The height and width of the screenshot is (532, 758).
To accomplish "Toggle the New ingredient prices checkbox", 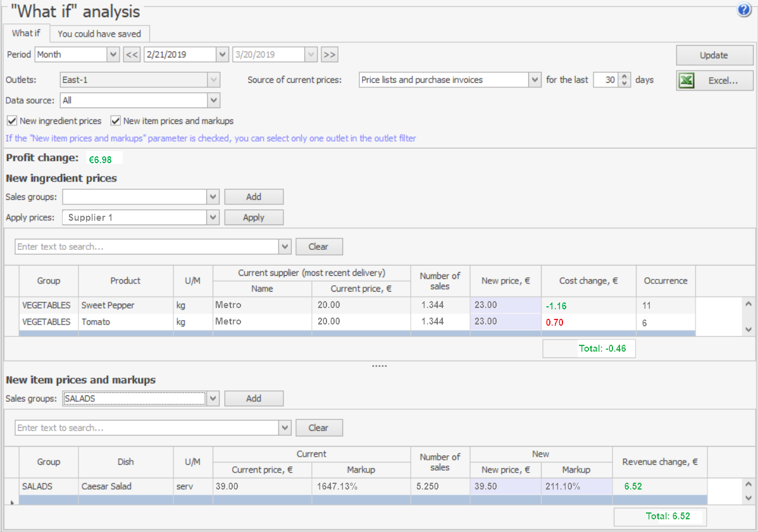I will tap(12, 121).
